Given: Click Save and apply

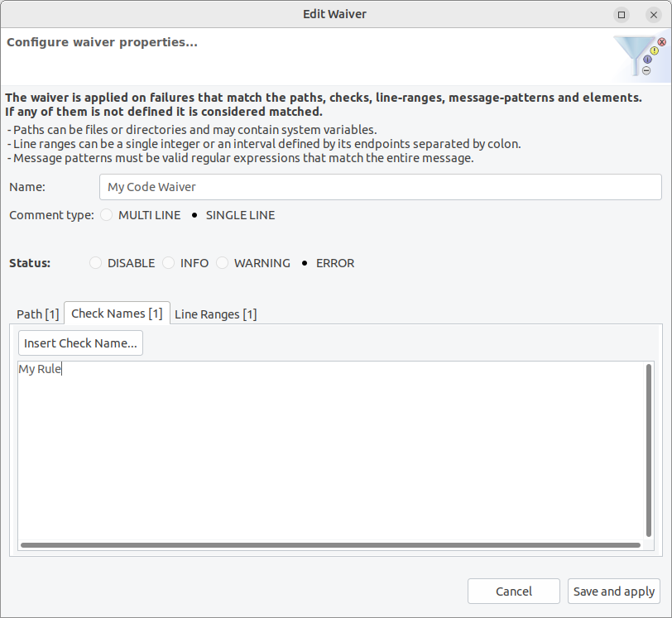Looking at the screenshot, I should tap(613, 591).
